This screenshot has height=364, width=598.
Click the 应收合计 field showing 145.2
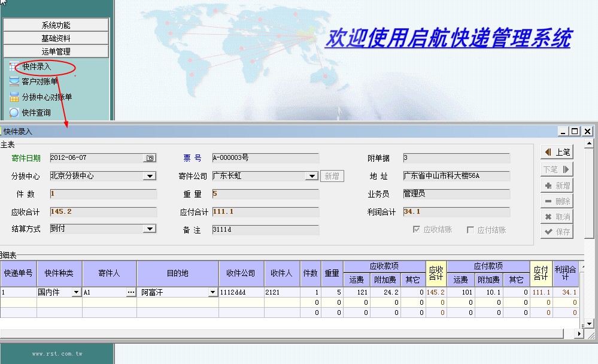point(104,212)
